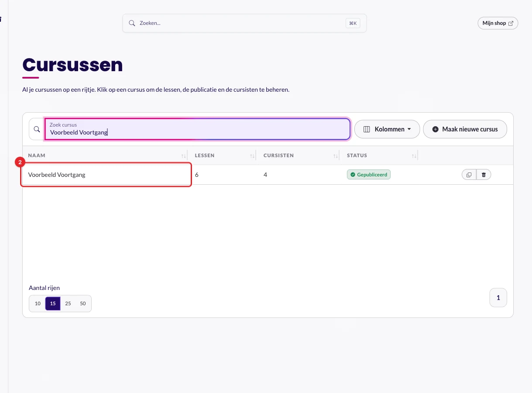Sort the table by Lessen column
This screenshot has width=532, height=393.
252,155
